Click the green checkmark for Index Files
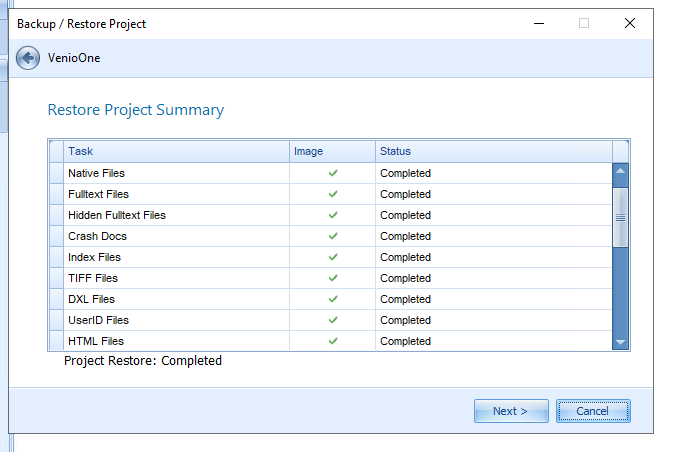The height and width of the screenshot is (452, 678). coord(333,257)
